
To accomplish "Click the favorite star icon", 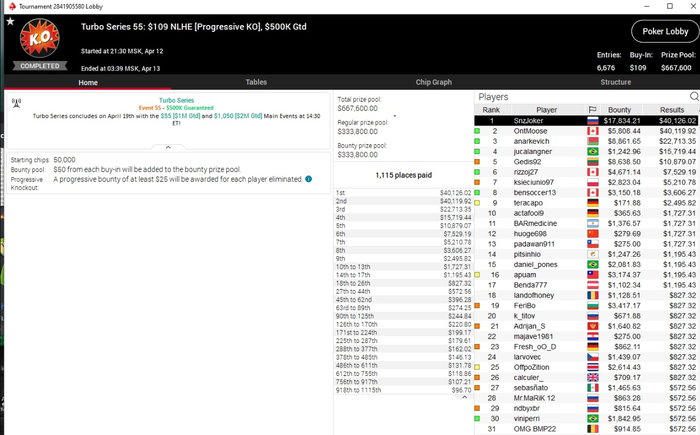I will [x=10, y=21].
